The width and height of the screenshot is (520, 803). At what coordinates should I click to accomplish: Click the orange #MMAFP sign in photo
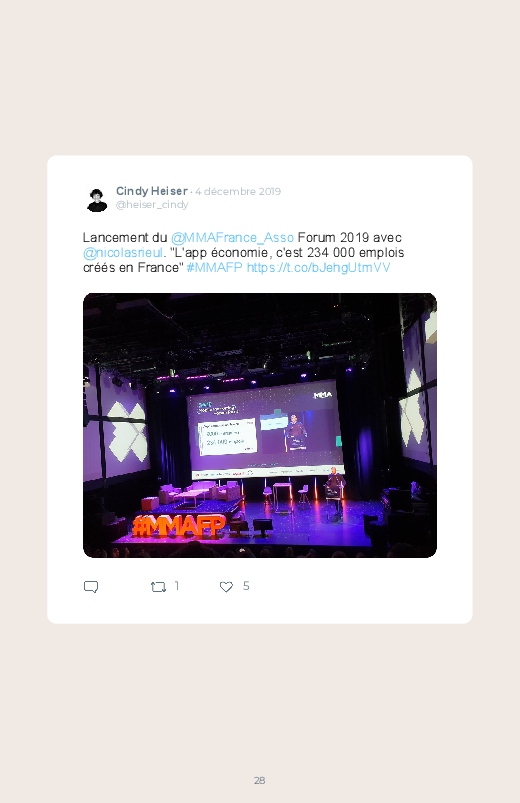179,526
